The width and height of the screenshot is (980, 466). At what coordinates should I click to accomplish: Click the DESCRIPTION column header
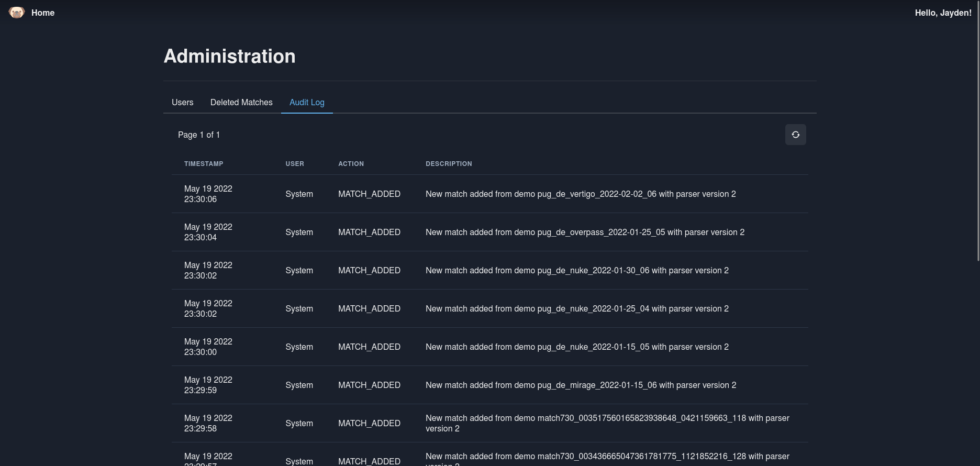coord(449,164)
